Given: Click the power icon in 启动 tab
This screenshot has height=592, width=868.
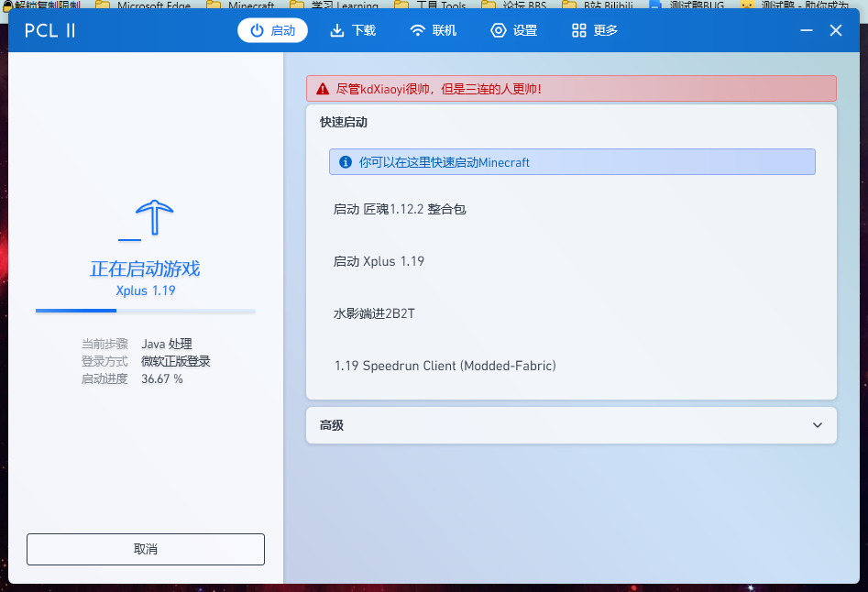Looking at the screenshot, I should click(257, 30).
